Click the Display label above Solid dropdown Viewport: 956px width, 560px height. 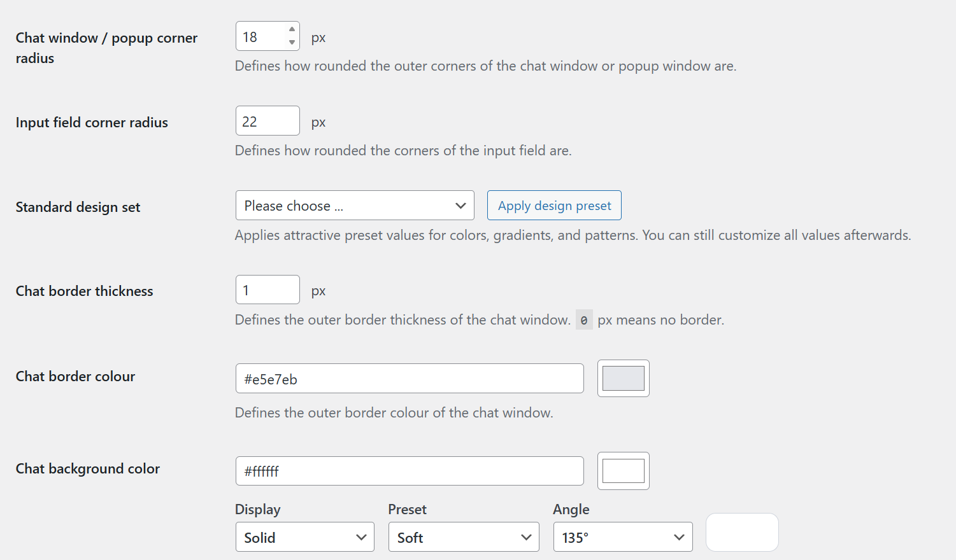point(258,509)
